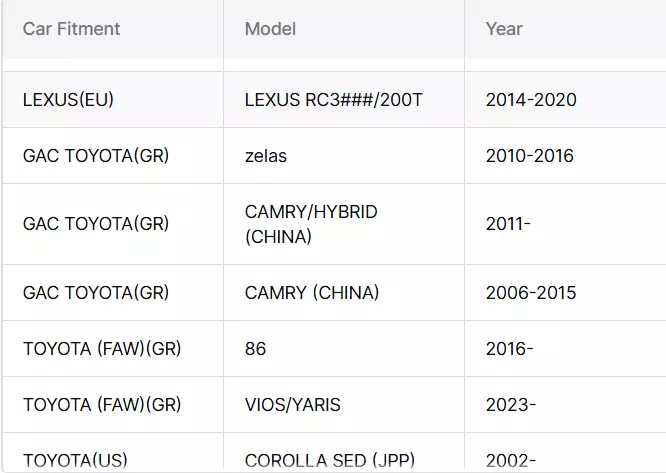Click the 2014-2020 year cell
Screen dimensions: 666x473
click(x=565, y=100)
